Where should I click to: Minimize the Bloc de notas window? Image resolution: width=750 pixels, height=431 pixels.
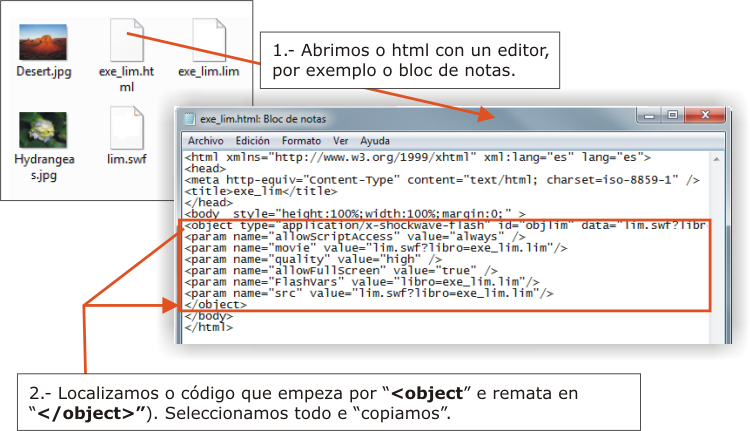point(651,116)
